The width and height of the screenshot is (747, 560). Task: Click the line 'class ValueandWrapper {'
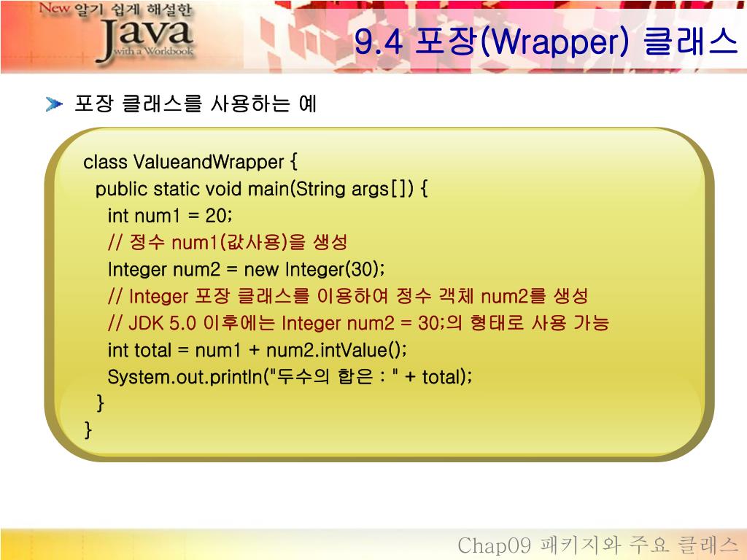pos(190,162)
